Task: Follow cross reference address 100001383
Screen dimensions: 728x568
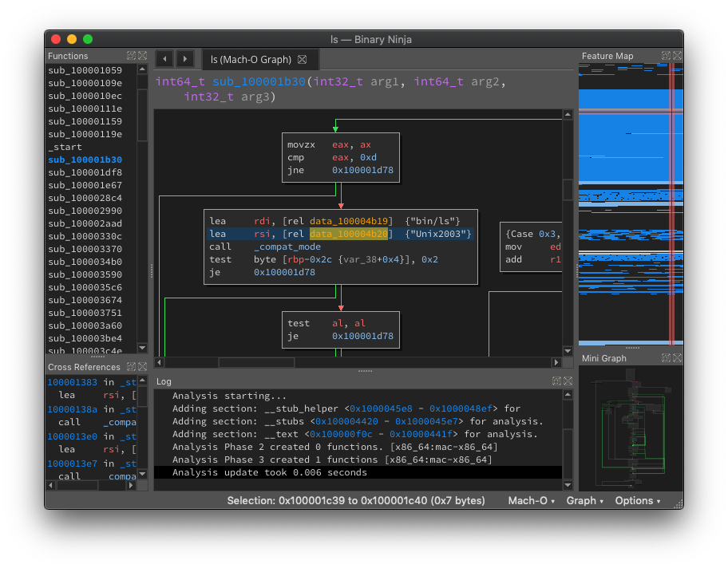Action: (x=72, y=382)
